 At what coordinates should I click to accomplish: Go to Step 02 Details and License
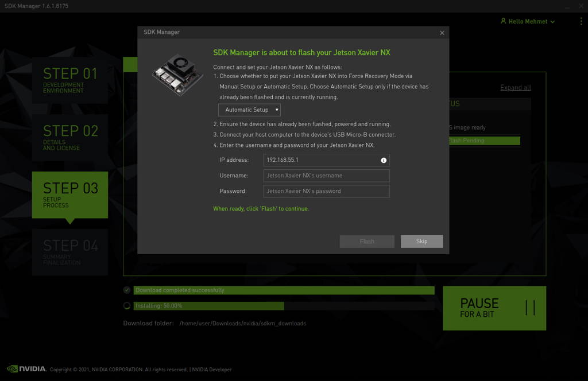click(70, 138)
